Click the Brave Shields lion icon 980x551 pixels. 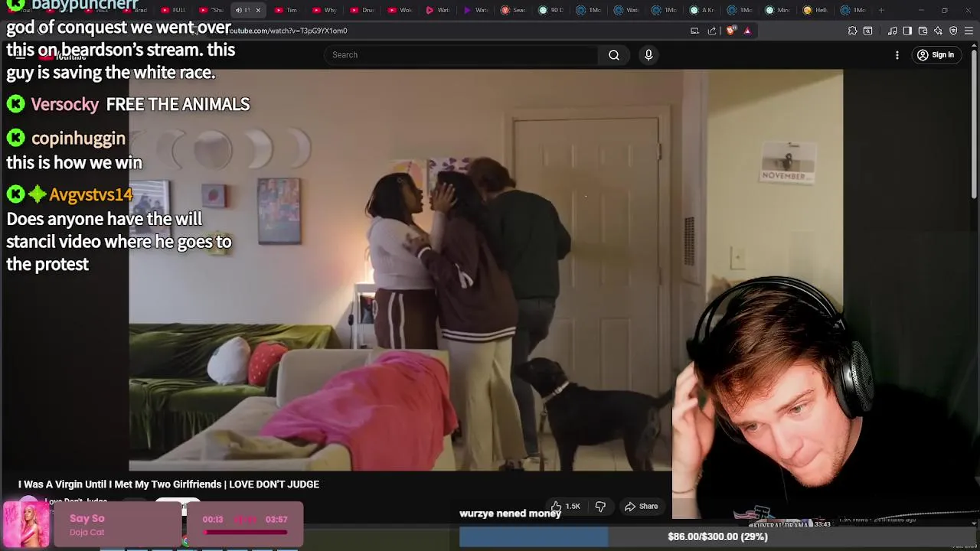click(730, 31)
